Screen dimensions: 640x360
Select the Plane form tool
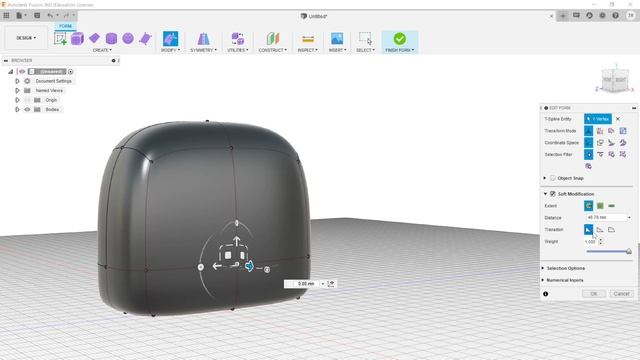[94, 38]
